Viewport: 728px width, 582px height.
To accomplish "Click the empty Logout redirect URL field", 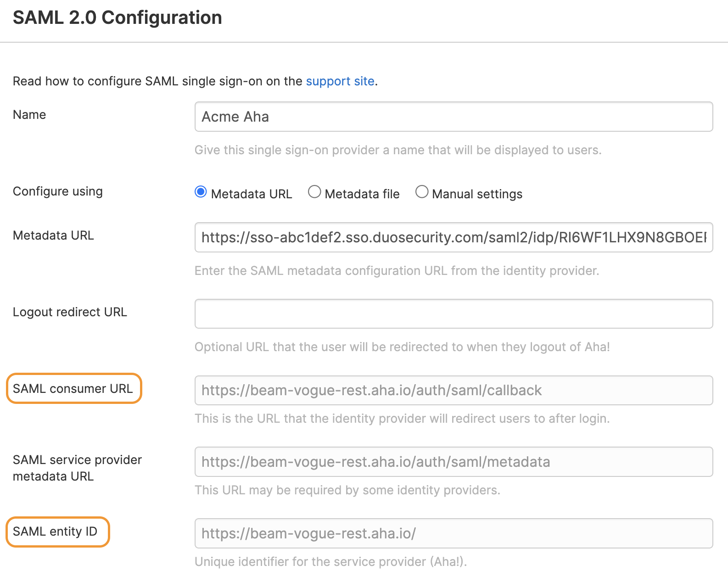I will tap(454, 313).
